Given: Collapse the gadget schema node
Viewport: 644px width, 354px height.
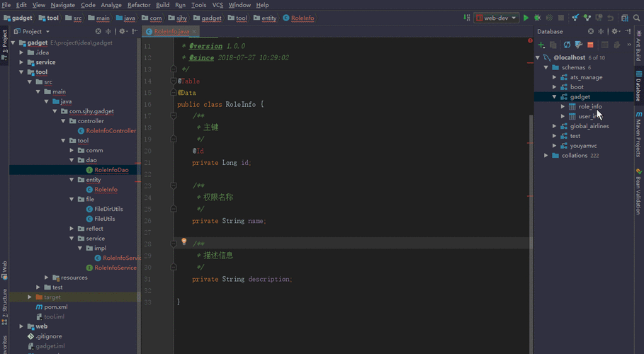Looking at the screenshot, I should pyautogui.click(x=555, y=96).
